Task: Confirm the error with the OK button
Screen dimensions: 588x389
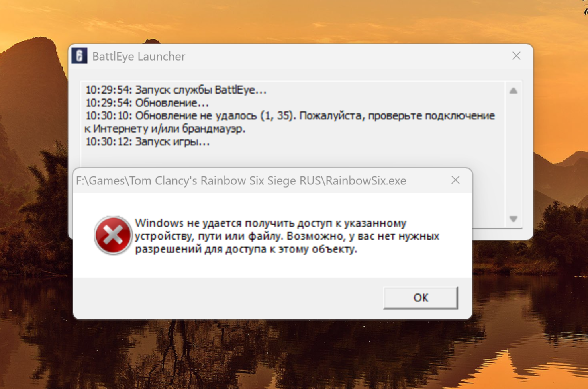Action: [x=421, y=297]
